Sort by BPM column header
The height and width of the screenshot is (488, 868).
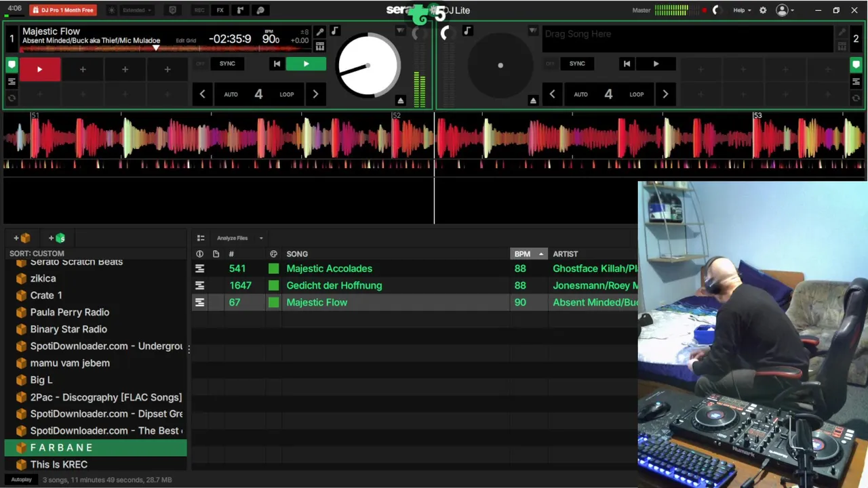point(528,254)
